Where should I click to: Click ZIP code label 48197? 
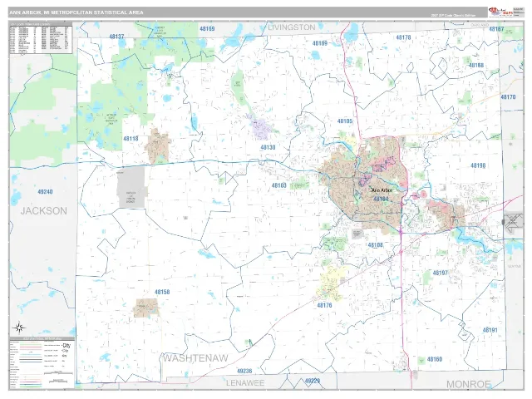pyautogui.click(x=441, y=273)
